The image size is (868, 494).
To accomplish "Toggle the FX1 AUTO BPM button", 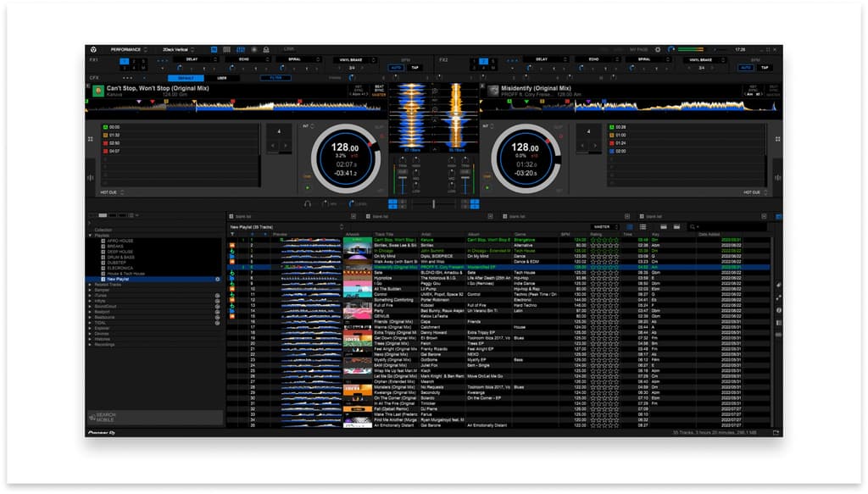I will pyautogui.click(x=396, y=68).
